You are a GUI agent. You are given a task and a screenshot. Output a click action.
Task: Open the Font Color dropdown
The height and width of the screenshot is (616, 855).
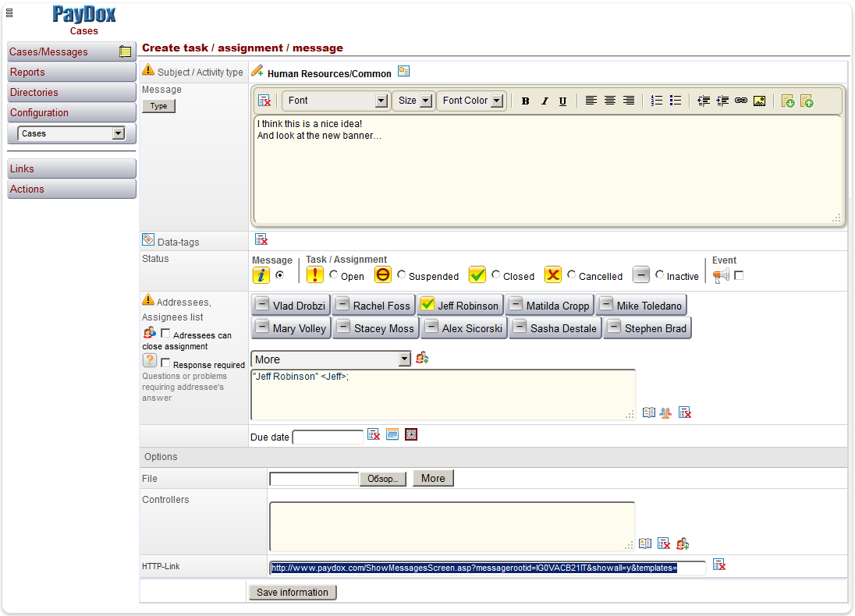point(471,101)
